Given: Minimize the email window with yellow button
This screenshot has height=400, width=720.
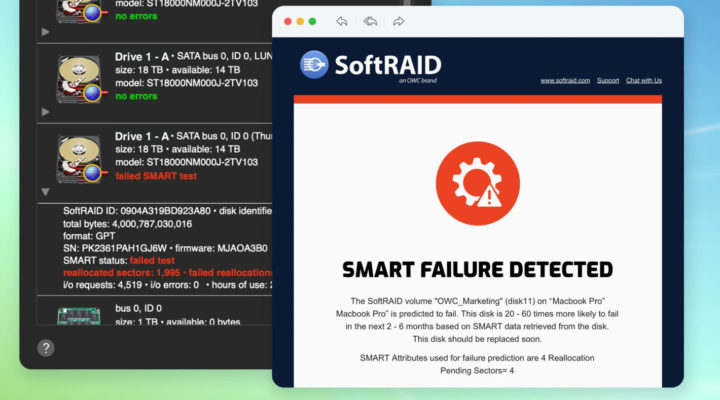Looking at the screenshot, I should coord(300,22).
